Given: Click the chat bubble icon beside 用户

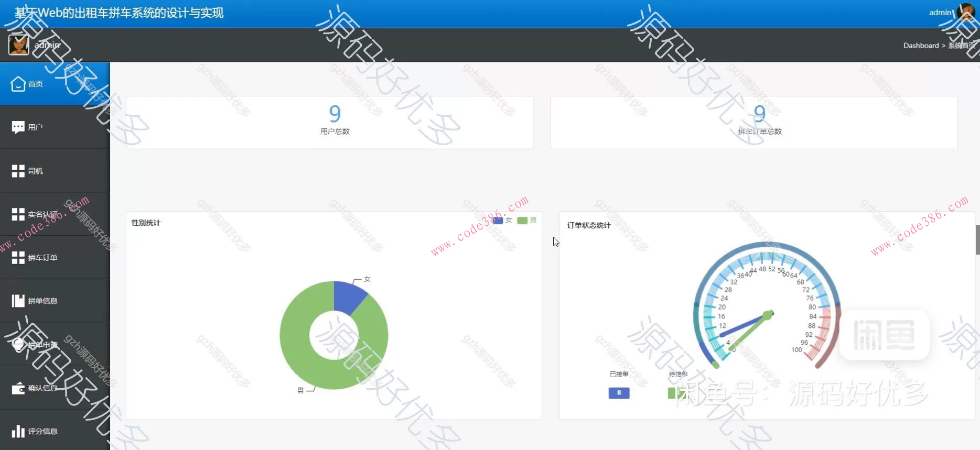Looking at the screenshot, I should coord(18,127).
